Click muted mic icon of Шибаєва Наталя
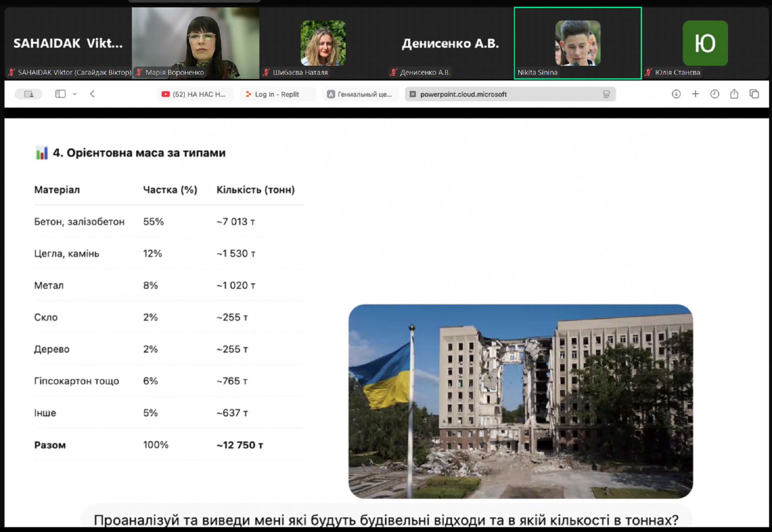The height and width of the screenshot is (532, 772). pos(266,72)
